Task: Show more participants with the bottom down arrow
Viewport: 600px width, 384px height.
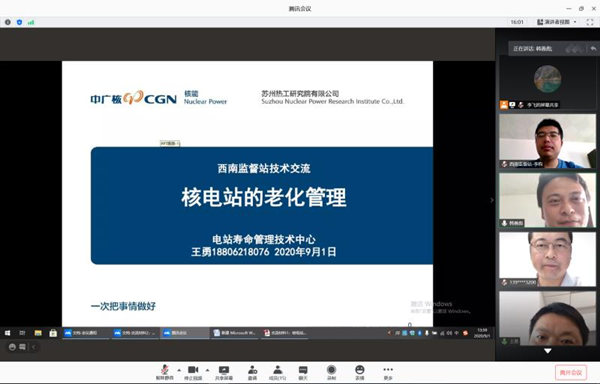Action: point(548,351)
